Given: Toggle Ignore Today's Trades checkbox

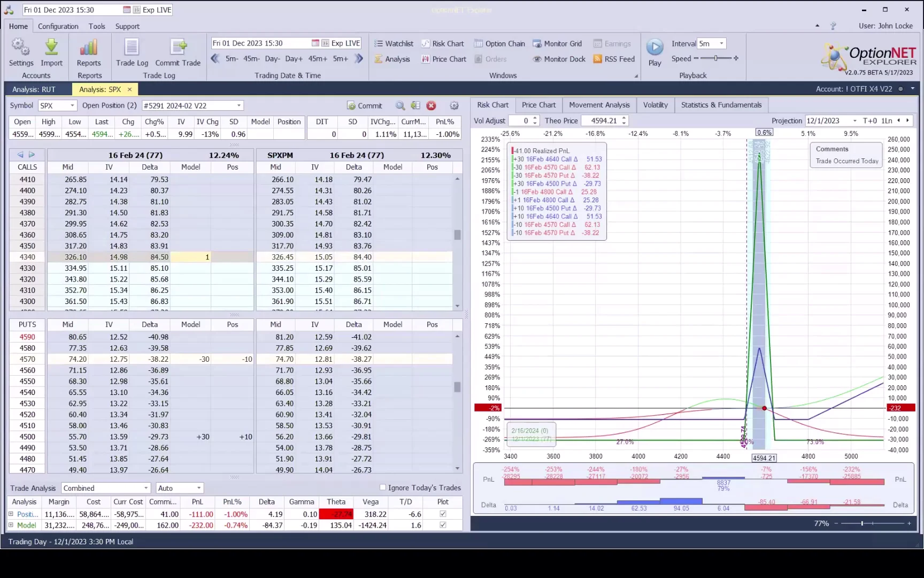Looking at the screenshot, I should tap(383, 488).
